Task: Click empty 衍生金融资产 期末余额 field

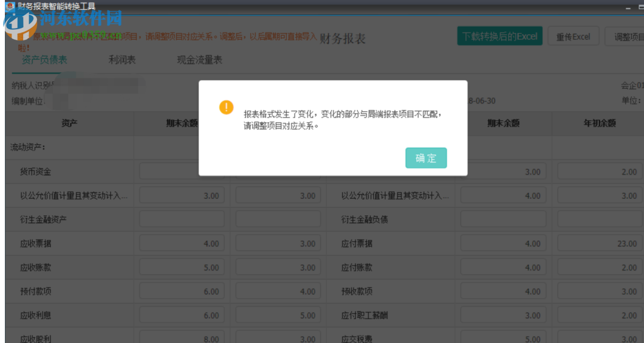Action: 182,219
